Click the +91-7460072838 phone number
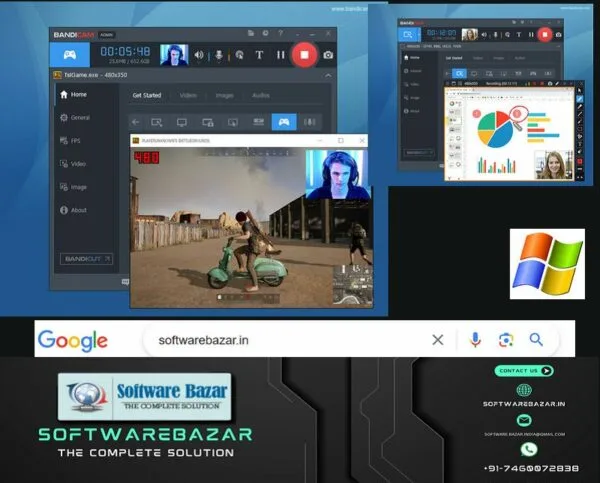The image size is (600, 483). (x=531, y=468)
